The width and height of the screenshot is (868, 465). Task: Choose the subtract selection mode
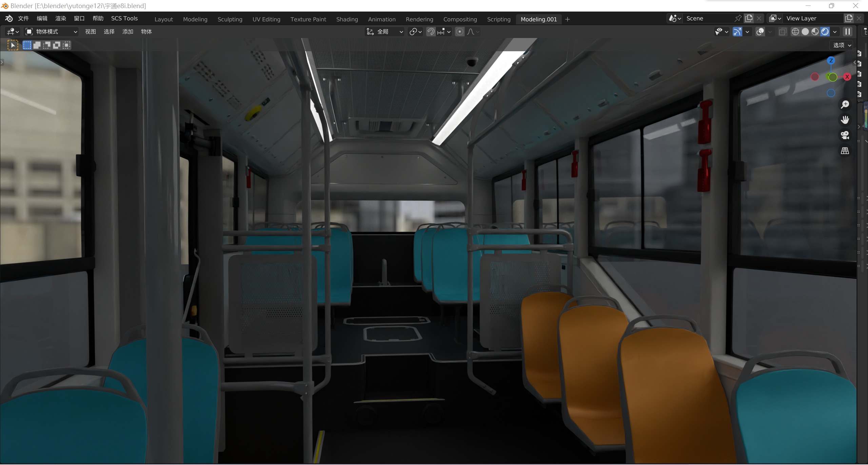click(46, 45)
